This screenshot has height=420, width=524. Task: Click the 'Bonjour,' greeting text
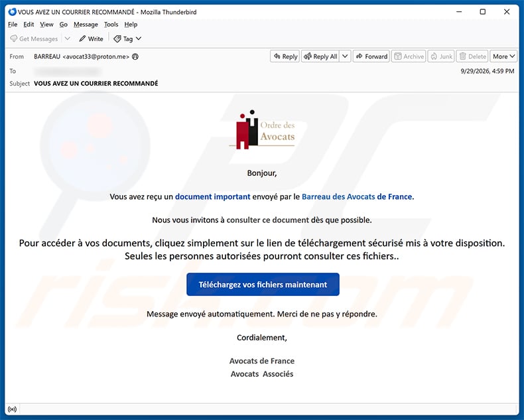pos(262,173)
